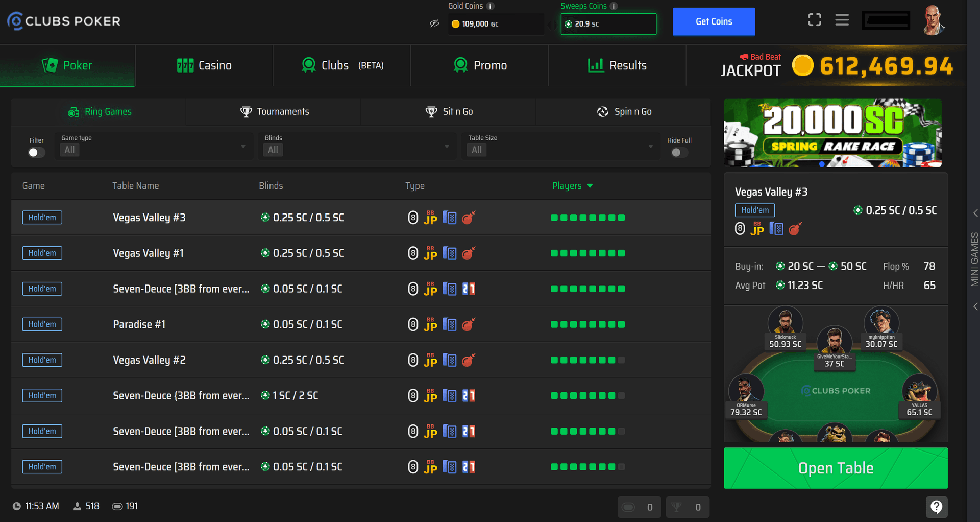
Task: Select Paradise #1 table row
Action: [361, 324]
